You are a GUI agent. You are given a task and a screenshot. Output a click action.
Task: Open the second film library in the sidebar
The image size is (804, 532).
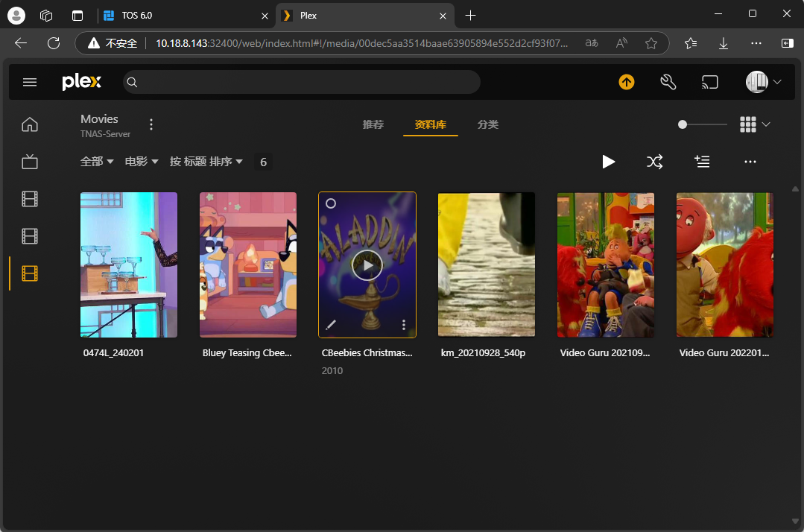click(30, 236)
